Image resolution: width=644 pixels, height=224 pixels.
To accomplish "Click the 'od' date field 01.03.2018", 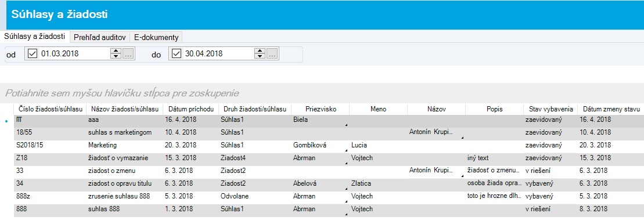I will [x=74, y=54].
